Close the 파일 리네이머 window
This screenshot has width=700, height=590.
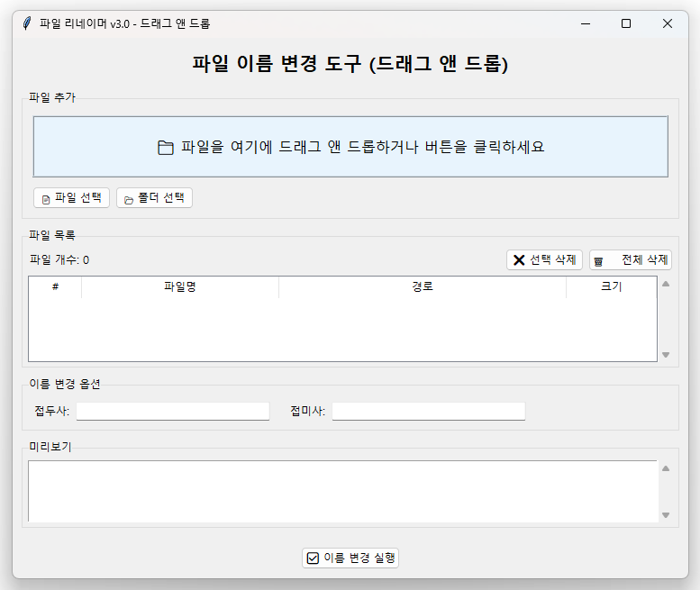pos(668,23)
